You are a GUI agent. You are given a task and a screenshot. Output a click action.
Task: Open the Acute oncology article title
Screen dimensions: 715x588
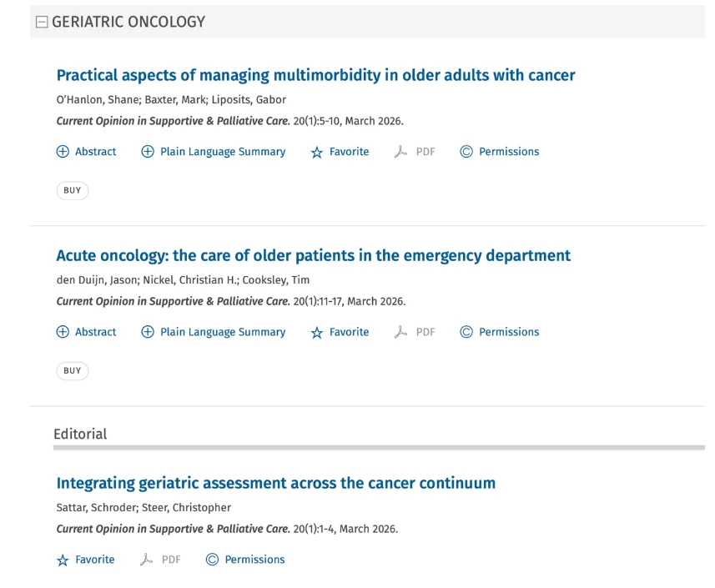pyautogui.click(x=313, y=255)
